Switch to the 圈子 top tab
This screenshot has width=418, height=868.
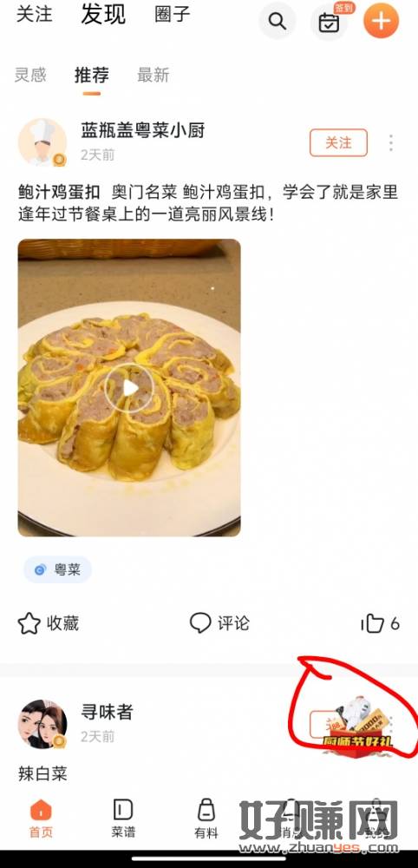point(173,15)
